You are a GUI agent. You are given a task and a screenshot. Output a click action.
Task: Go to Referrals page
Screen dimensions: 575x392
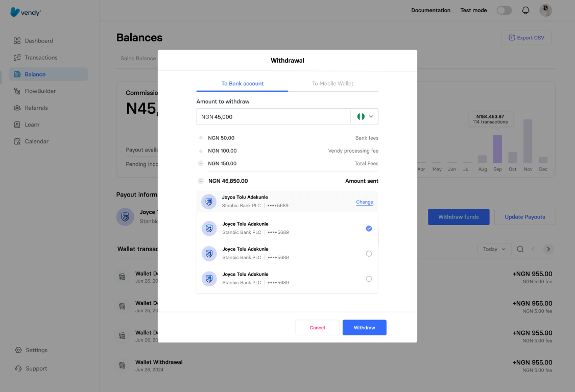[31, 108]
